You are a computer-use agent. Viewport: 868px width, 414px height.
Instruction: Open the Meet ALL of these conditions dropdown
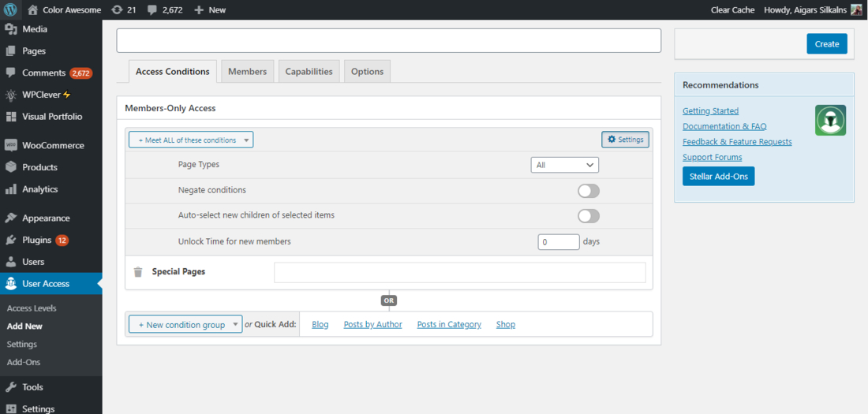(x=191, y=140)
